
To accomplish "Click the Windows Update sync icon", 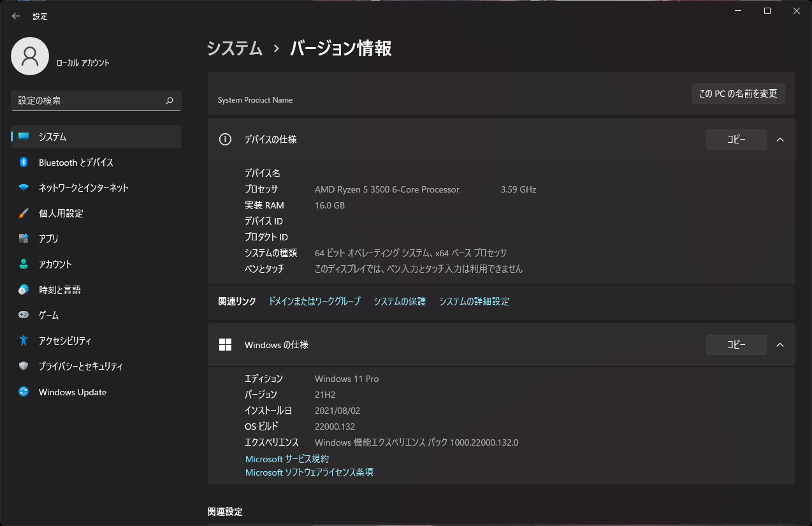I will 24,391.
